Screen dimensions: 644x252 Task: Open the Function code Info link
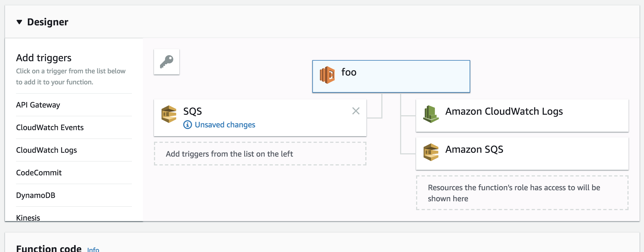coord(93,250)
